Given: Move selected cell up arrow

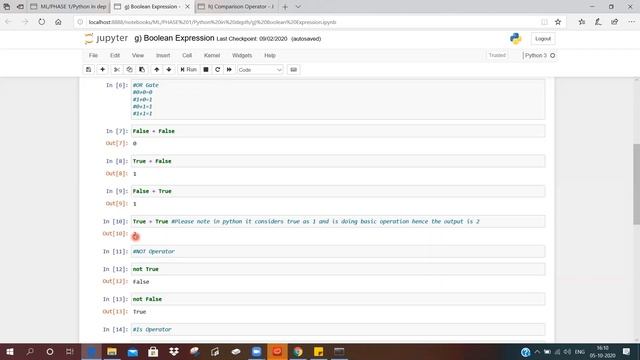Looking at the screenshot, I should point(157,70).
